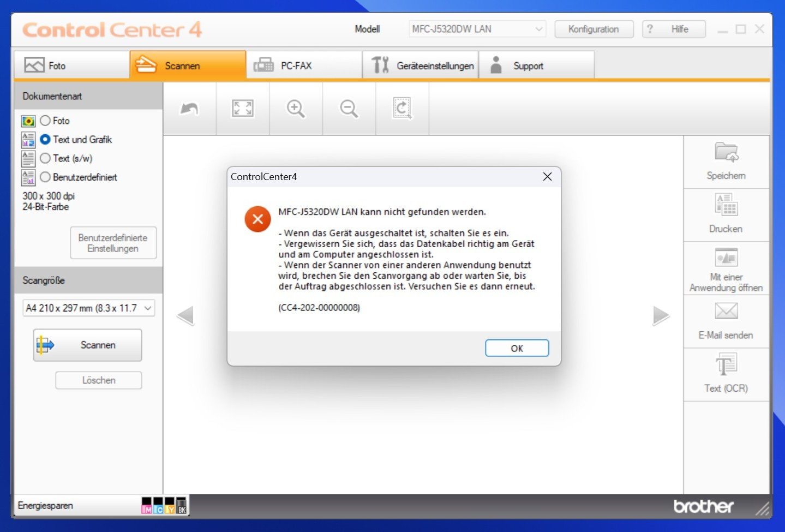Expand the Scangröße A4 dropdown
Viewport: 785px width, 532px height.
(89, 308)
